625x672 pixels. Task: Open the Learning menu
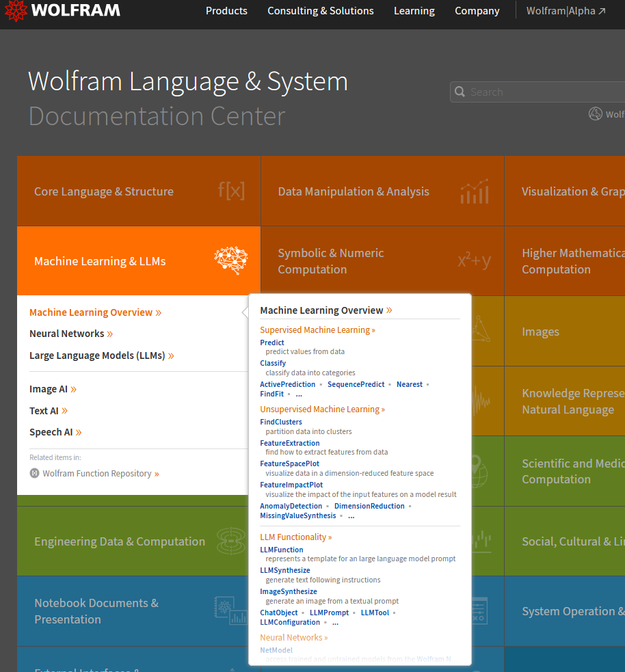coord(414,11)
